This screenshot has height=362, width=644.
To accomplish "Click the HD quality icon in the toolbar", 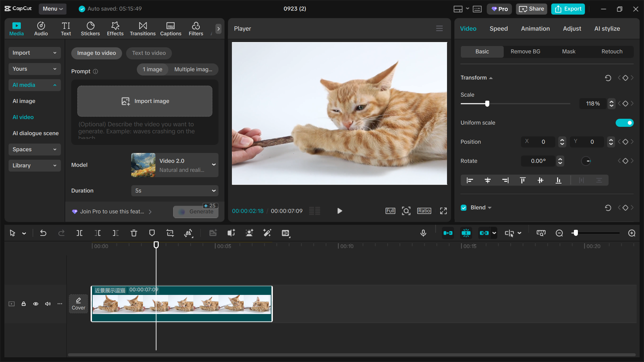I will [x=286, y=233].
